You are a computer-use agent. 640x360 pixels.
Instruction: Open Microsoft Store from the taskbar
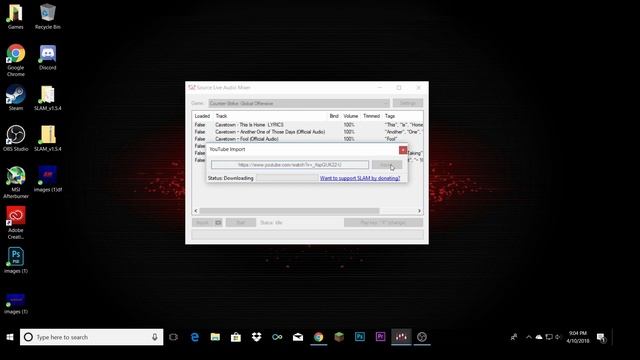236,337
